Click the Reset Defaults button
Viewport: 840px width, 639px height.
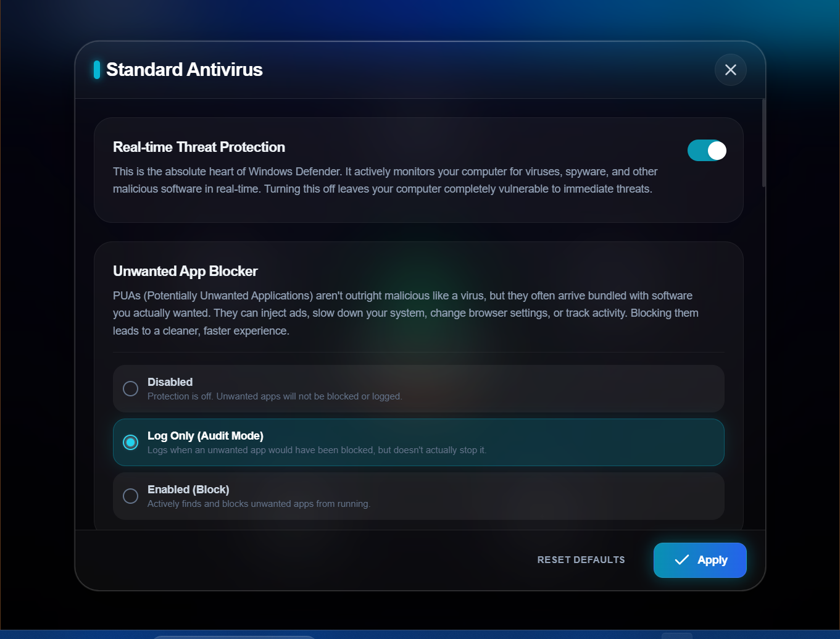point(581,560)
